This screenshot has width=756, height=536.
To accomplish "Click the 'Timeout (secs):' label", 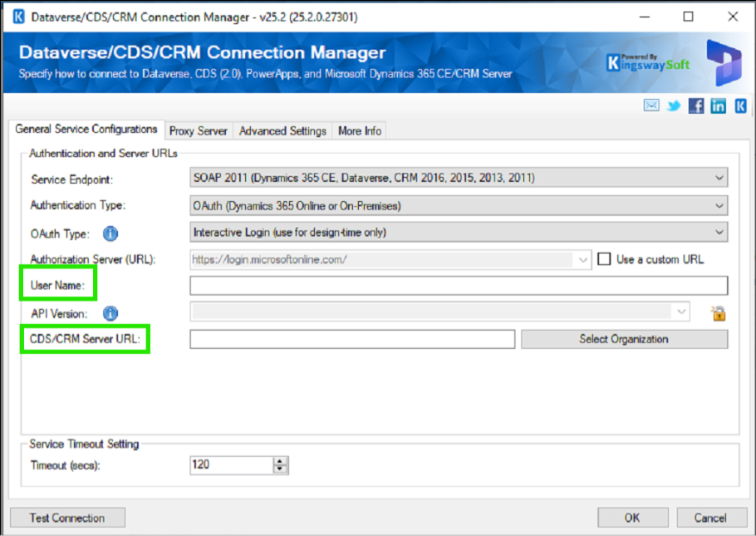I will pos(65,465).
